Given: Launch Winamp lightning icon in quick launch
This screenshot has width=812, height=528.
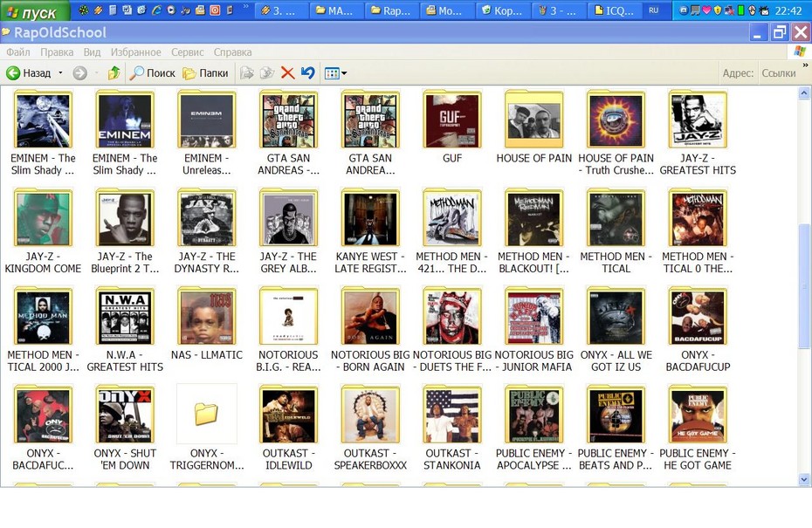Looking at the screenshot, I should pos(98,10).
